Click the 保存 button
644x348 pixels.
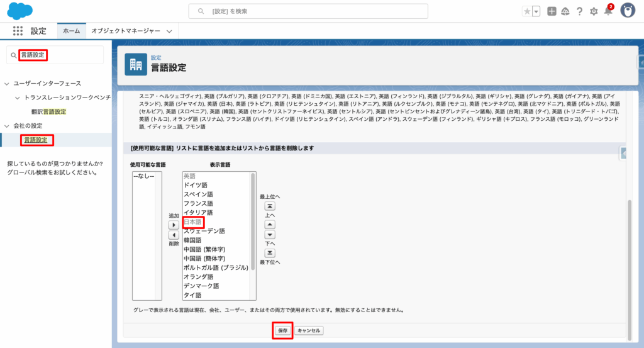click(282, 330)
